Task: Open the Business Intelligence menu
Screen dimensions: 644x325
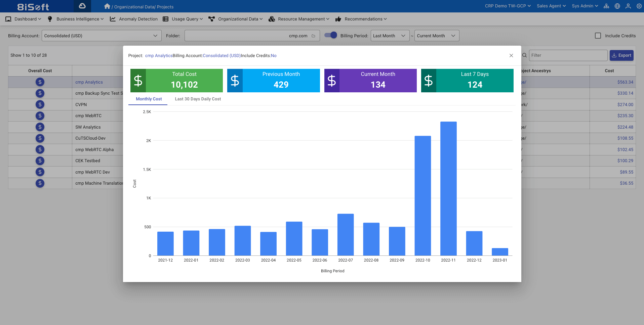Action: 76,19
